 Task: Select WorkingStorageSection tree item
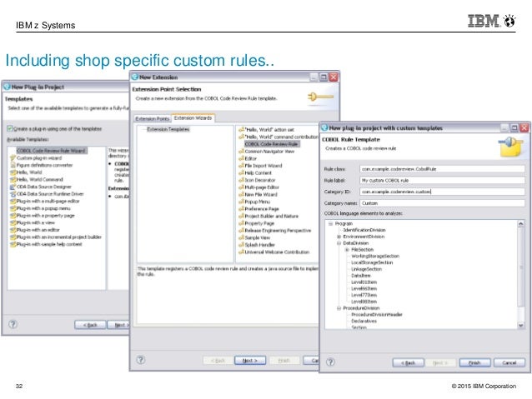click(375, 256)
